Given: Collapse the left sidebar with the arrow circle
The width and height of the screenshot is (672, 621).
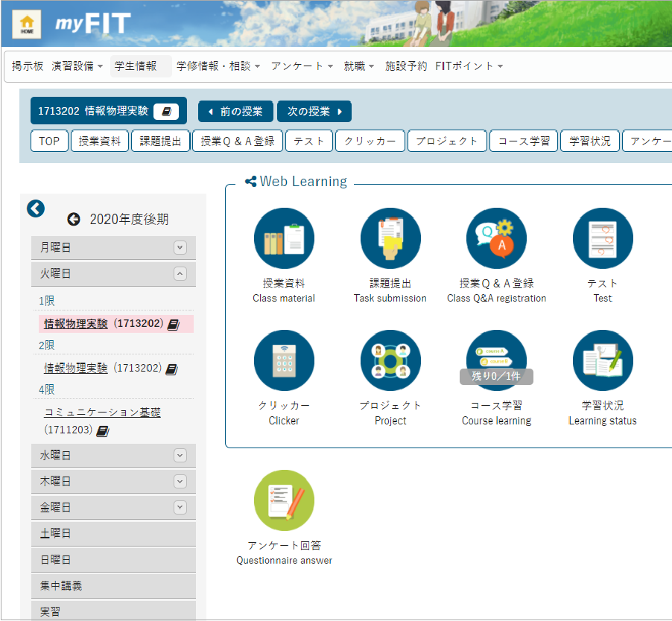Looking at the screenshot, I should coord(36,209).
